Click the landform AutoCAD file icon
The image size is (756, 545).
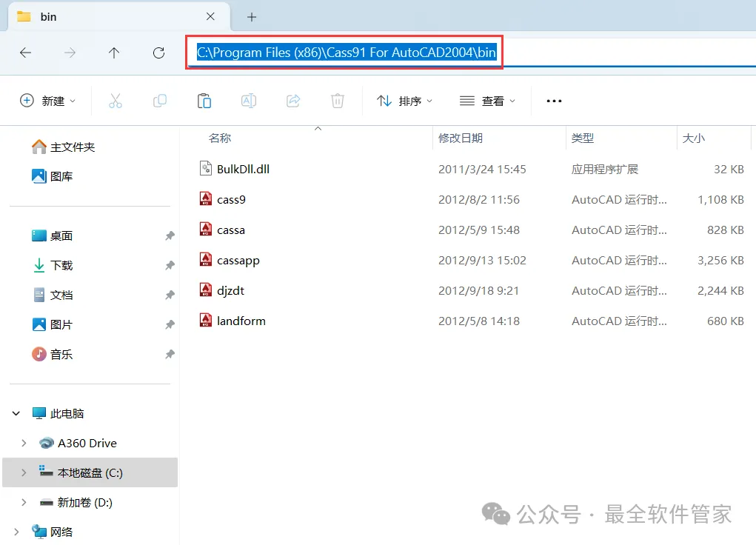(206, 320)
